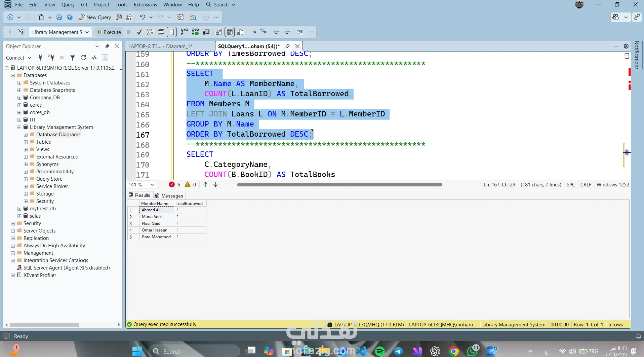Viewport: 644px width, 357px height.
Task: Click the Object Explorer filter icon
Action: click(x=72, y=58)
